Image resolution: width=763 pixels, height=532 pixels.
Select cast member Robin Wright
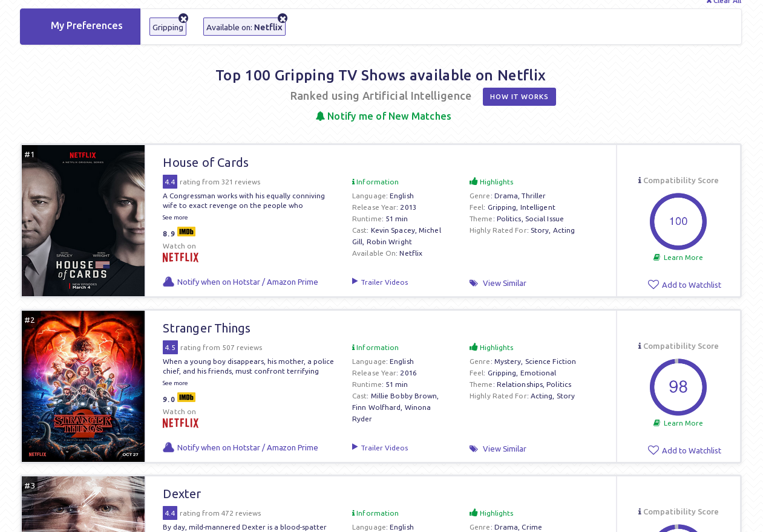point(389,242)
